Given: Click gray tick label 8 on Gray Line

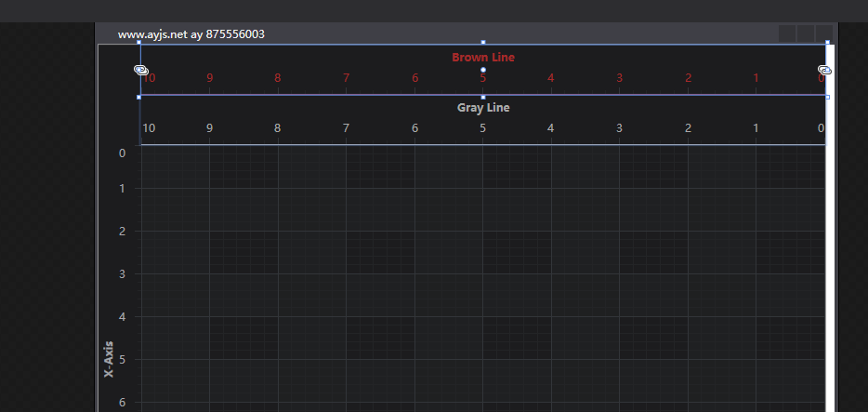Looking at the screenshot, I should tap(277, 128).
